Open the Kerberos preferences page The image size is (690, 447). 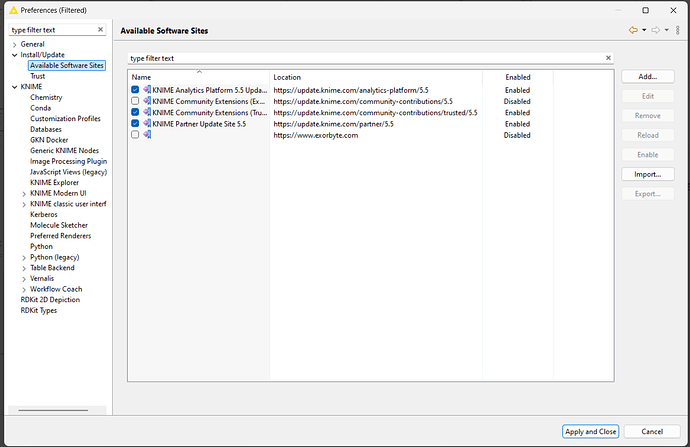click(44, 215)
